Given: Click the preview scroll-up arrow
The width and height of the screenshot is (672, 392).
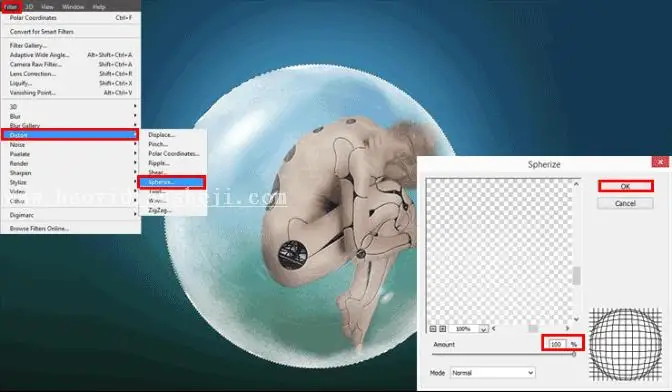Looking at the screenshot, I should tap(576, 184).
